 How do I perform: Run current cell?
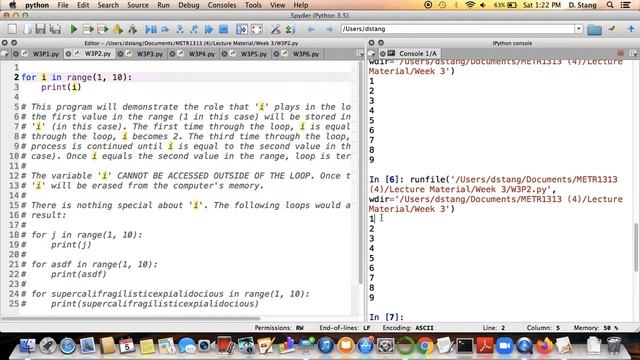(x=88, y=29)
